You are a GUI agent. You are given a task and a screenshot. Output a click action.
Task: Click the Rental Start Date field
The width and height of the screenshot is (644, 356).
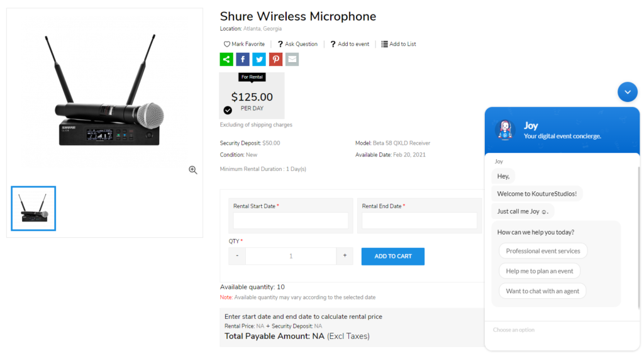tap(291, 221)
